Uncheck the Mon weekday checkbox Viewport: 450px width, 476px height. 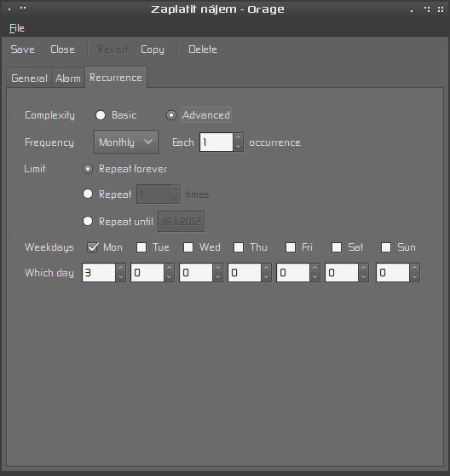[92, 247]
